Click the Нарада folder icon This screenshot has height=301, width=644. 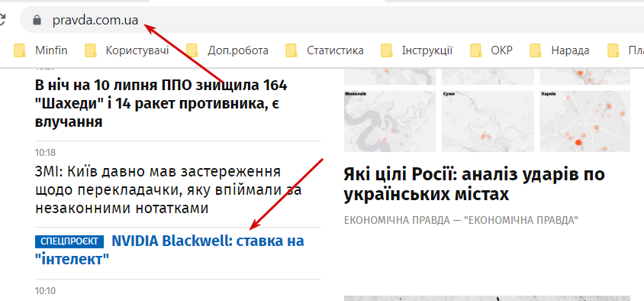536,50
